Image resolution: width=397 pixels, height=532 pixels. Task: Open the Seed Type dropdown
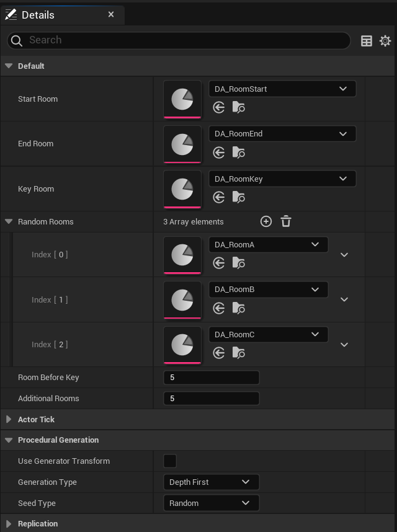coord(211,503)
